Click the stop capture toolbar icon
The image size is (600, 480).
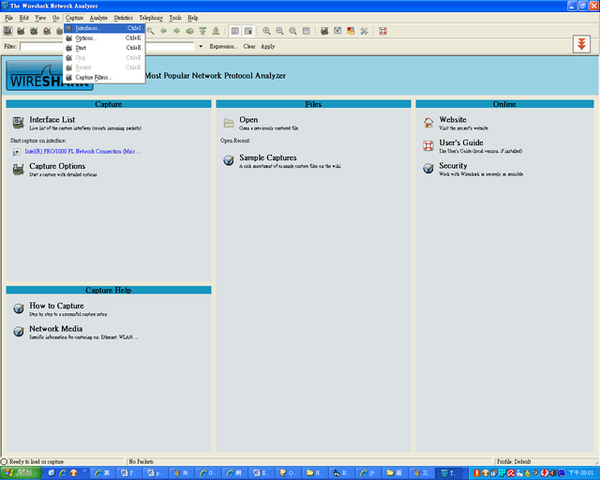click(47, 31)
